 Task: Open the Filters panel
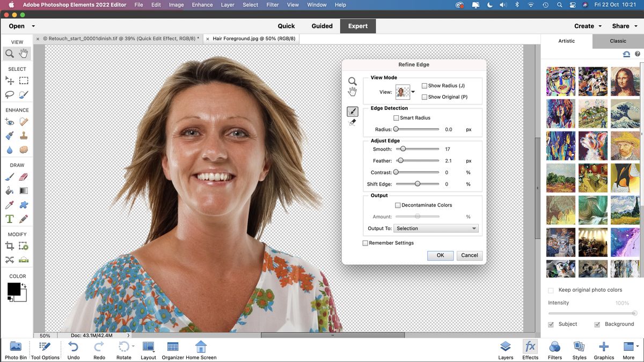pyautogui.click(x=554, y=349)
